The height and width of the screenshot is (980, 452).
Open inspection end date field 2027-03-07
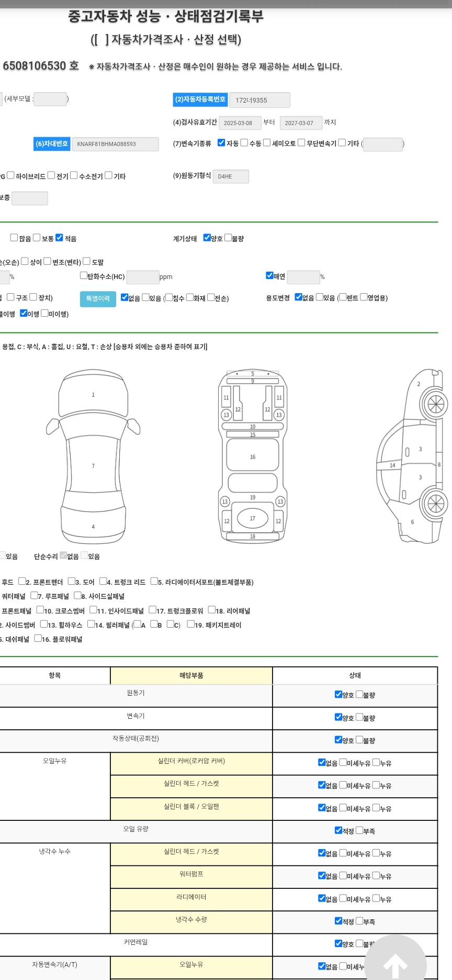[301, 123]
